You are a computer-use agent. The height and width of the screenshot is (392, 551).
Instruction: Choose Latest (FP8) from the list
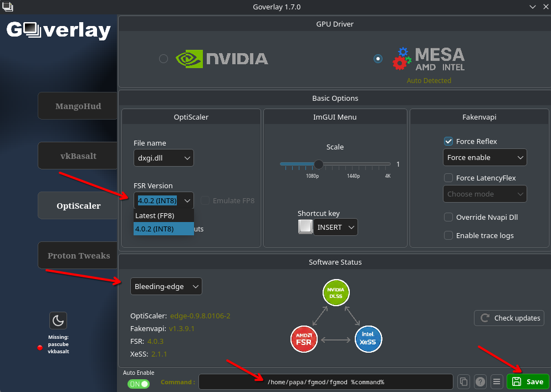164,215
